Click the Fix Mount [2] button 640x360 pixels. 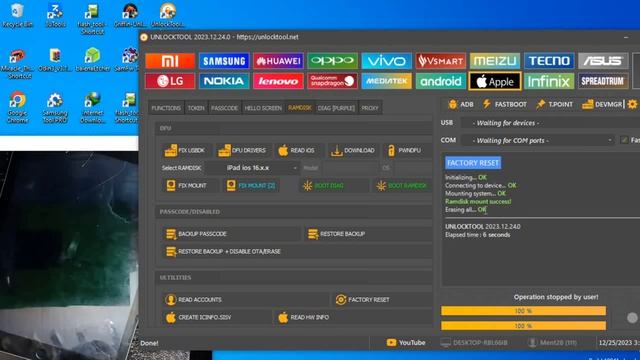coord(251,186)
